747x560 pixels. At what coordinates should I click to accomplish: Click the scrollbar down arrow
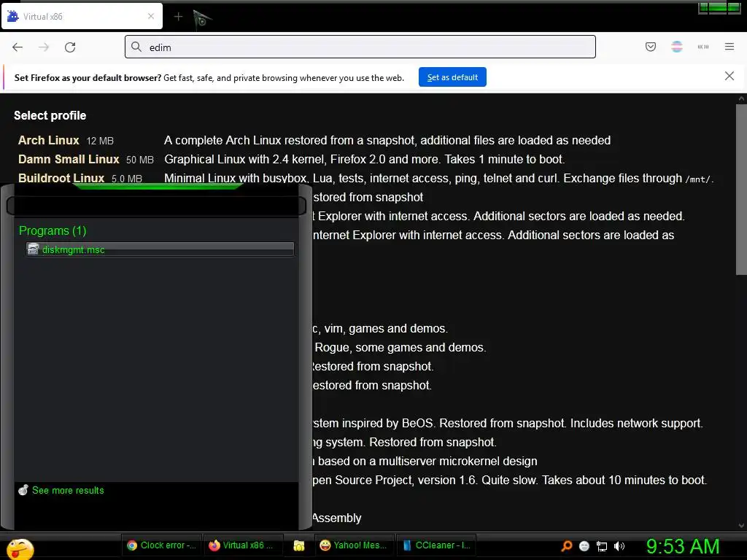[x=741, y=526]
